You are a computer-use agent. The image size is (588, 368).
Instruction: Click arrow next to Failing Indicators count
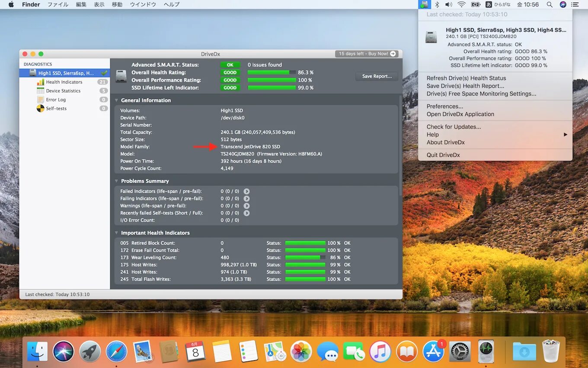(246, 199)
